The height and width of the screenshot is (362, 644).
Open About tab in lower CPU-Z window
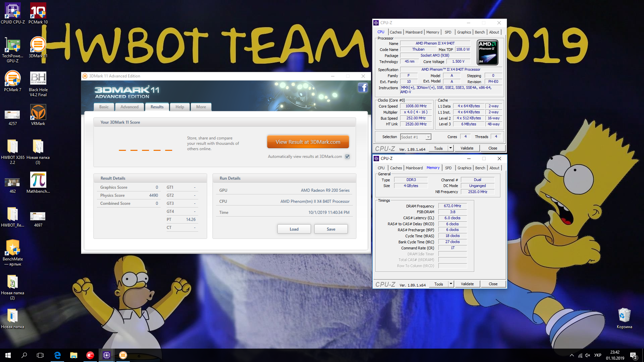[x=494, y=168]
